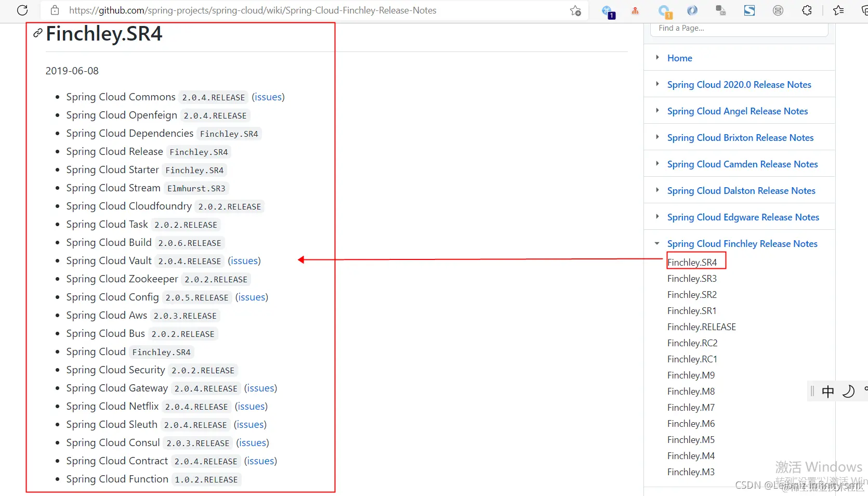Expand Spring Cloud Dalston Release Notes arrow
Image resolution: width=868 pixels, height=496 pixels.
(657, 190)
